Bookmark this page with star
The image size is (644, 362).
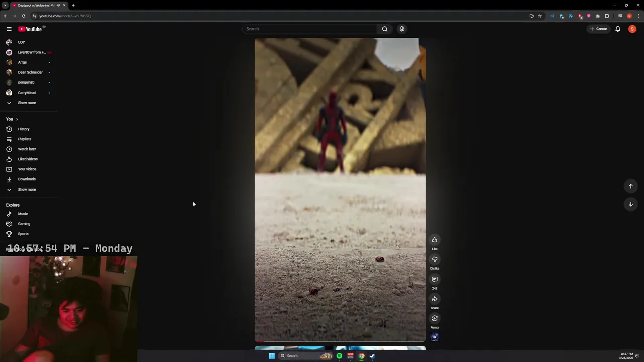point(540,16)
